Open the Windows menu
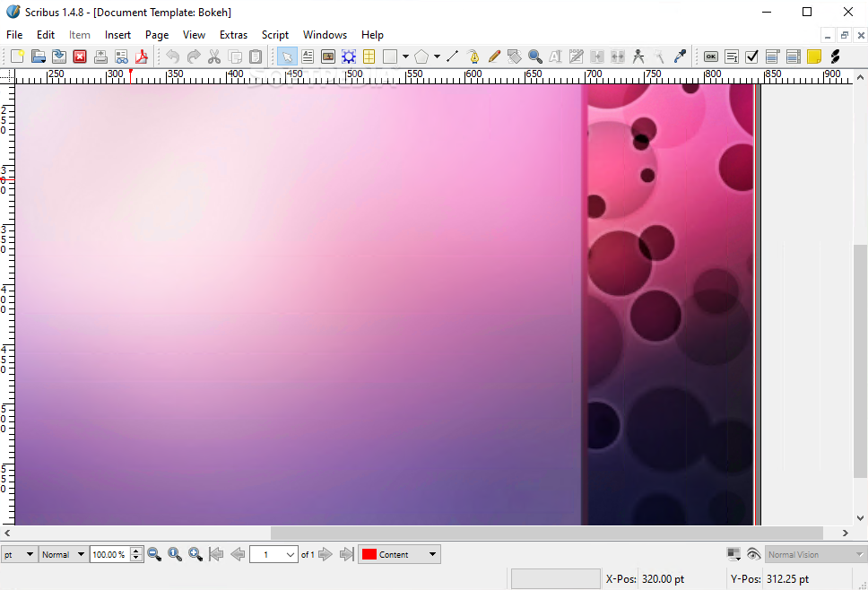This screenshot has height=590, width=868. [x=325, y=35]
